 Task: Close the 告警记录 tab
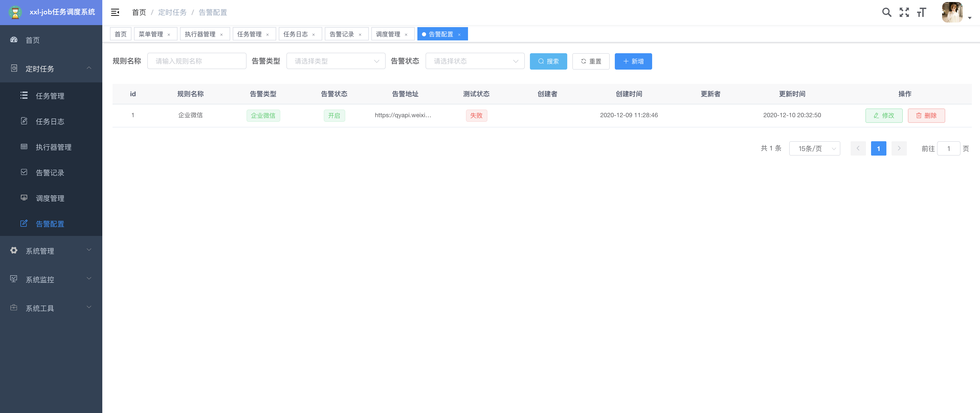[360, 35]
